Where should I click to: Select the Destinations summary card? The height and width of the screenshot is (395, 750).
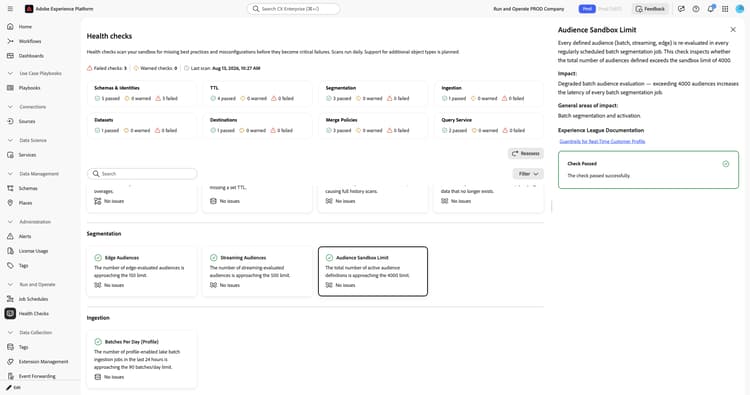click(x=257, y=125)
